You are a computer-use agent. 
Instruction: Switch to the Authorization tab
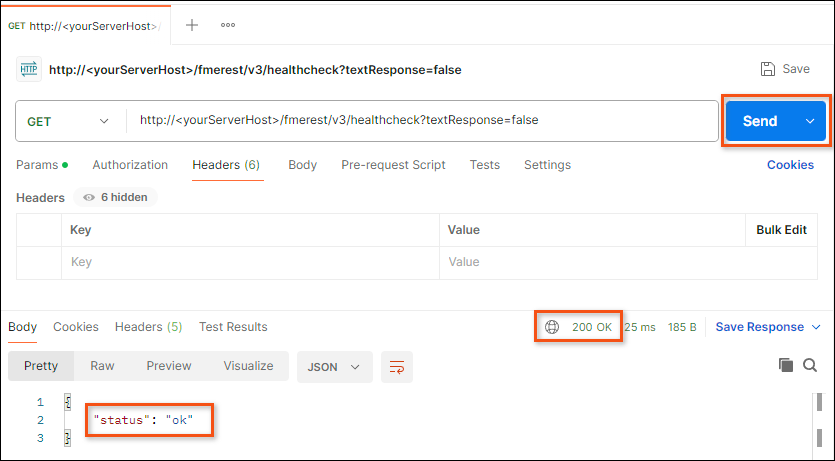point(130,165)
